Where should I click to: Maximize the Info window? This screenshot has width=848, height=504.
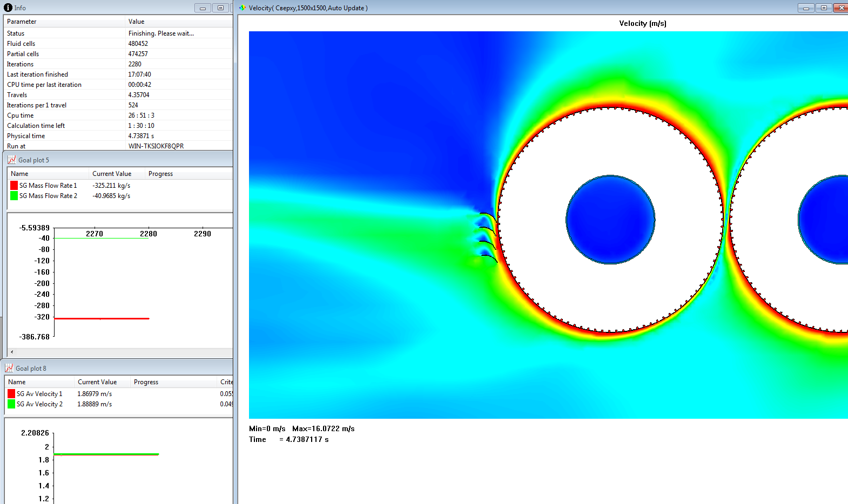click(x=220, y=8)
